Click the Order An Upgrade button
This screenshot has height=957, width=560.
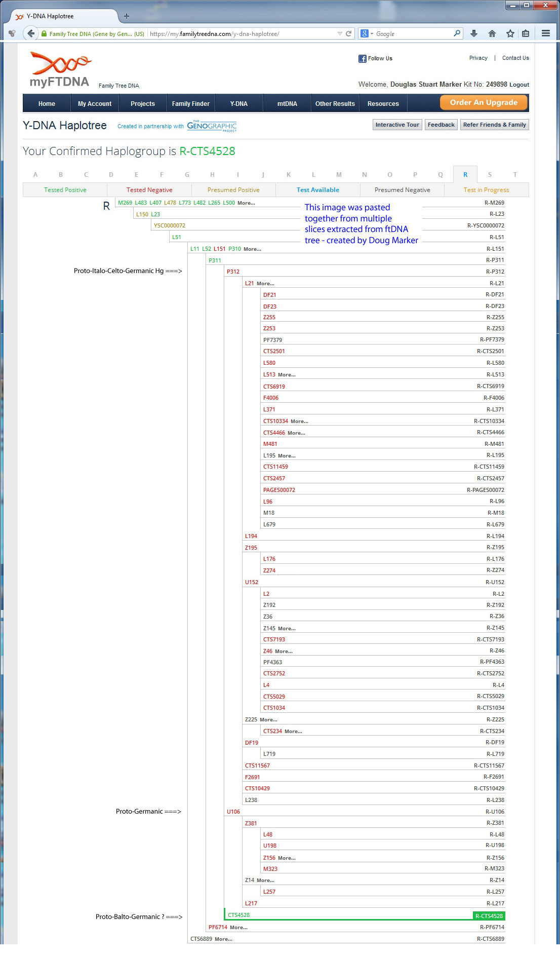[484, 102]
